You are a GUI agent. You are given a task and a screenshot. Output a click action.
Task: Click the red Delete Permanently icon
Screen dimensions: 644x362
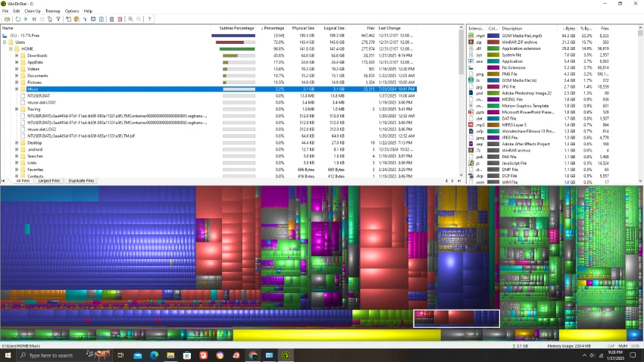(x=120, y=19)
